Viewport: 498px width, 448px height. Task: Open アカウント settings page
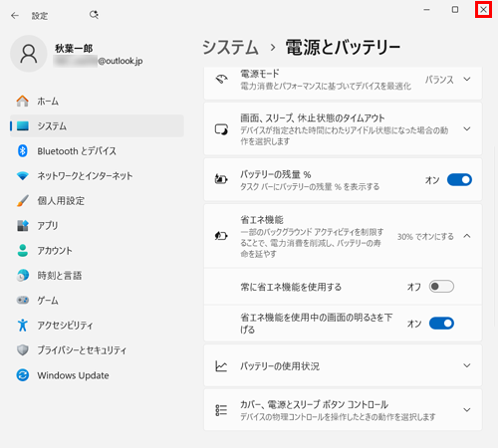[x=97, y=251]
